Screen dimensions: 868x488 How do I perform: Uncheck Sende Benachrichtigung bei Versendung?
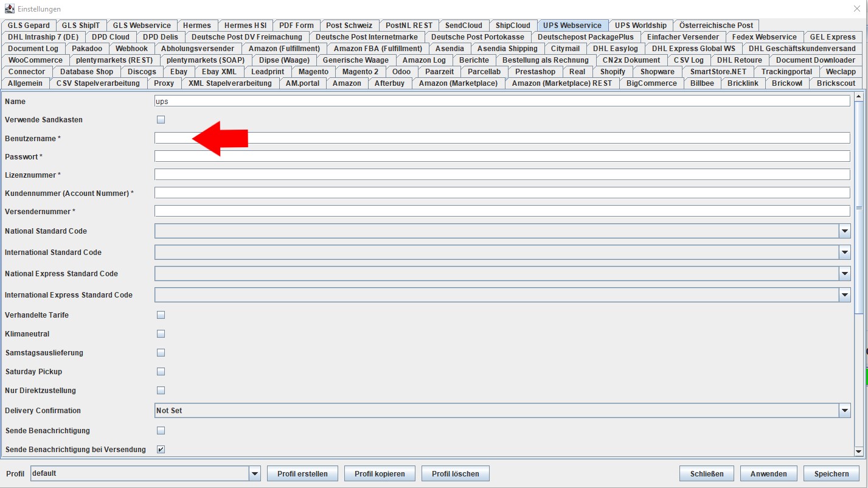click(161, 450)
